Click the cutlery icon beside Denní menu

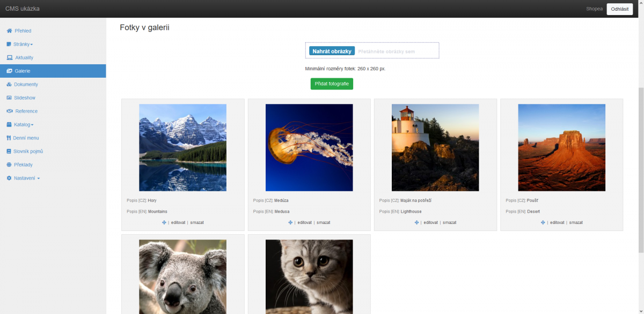click(x=9, y=138)
